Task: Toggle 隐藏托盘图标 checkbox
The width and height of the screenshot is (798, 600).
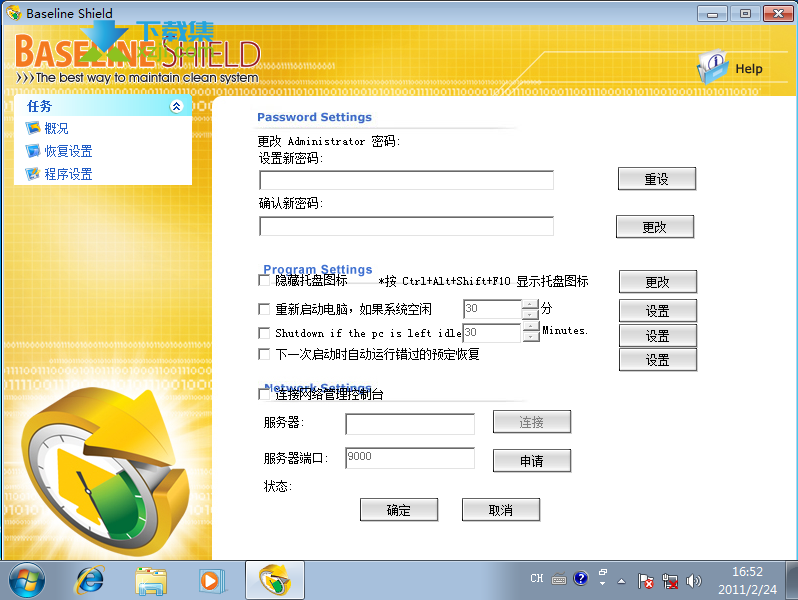Action: (264, 280)
